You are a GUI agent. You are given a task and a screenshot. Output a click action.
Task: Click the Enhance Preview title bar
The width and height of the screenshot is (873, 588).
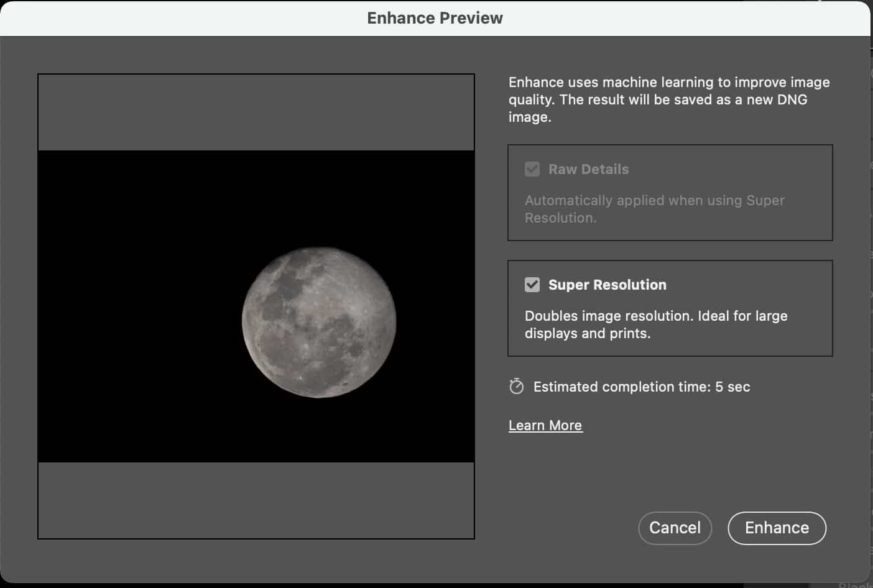tap(435, 17)
